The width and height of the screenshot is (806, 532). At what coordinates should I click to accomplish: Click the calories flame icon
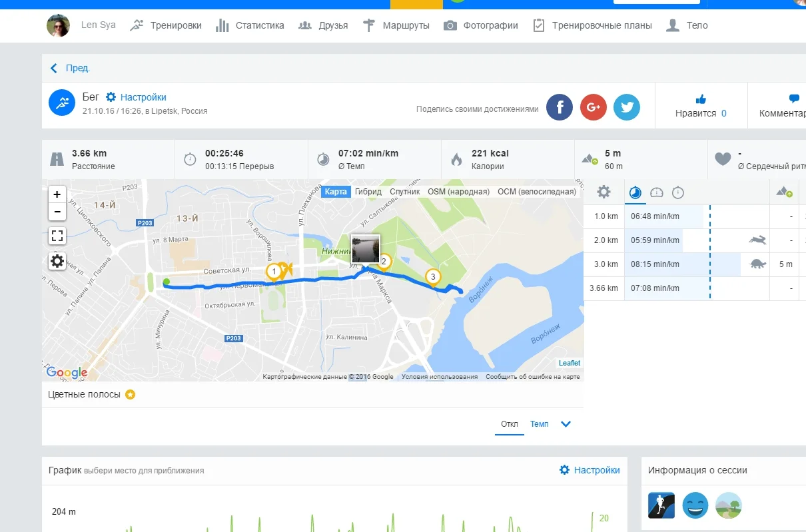point(456,159)
